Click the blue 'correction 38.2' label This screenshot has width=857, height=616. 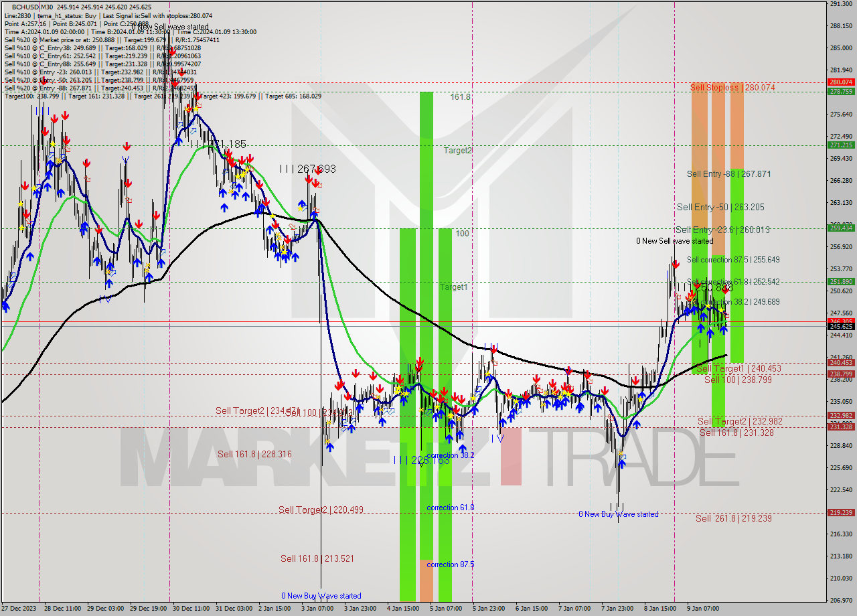pos(451,455)
